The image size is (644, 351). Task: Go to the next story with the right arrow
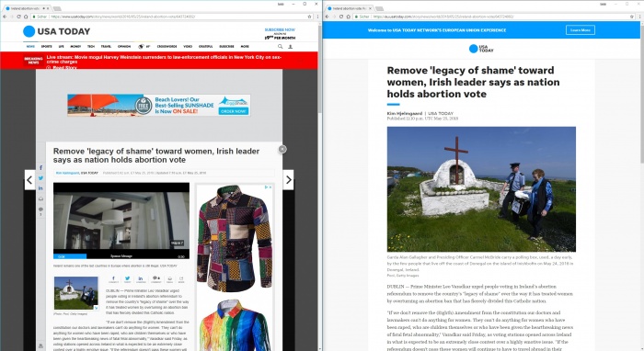288,179
